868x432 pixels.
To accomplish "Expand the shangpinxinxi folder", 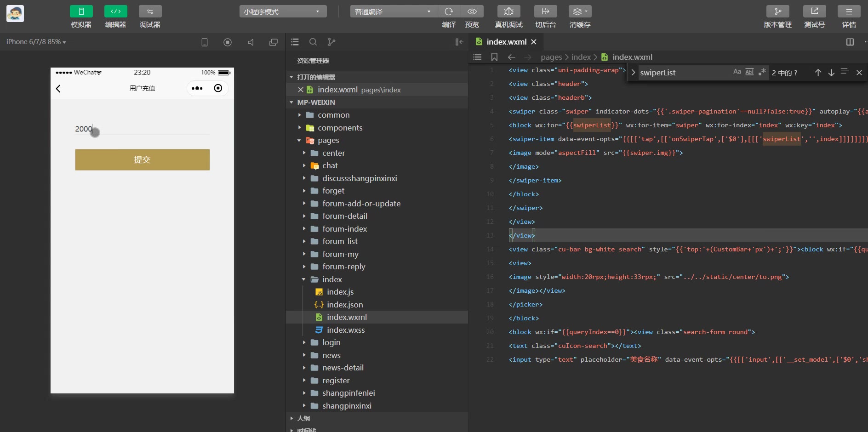I will (x=377, y=406).
